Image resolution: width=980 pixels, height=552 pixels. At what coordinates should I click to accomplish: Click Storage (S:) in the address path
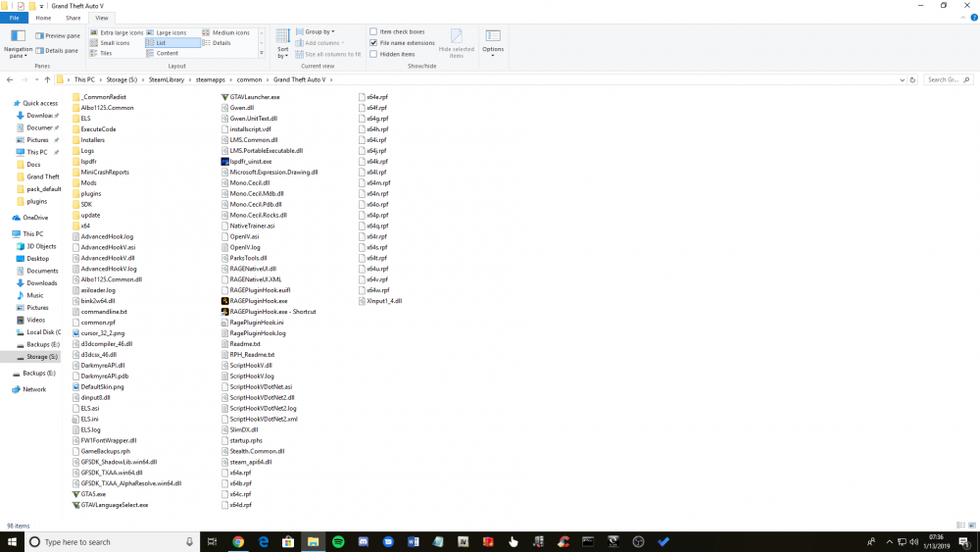click(x=122, y=80)
